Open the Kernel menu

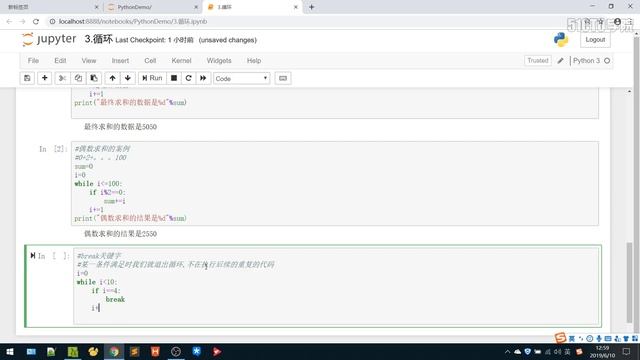tap(181, 60)
